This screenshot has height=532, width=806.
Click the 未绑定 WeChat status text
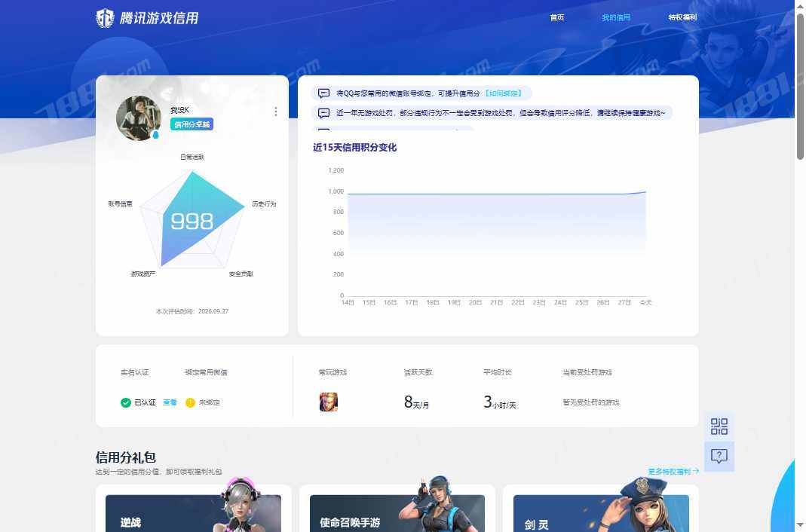(210, 402)
